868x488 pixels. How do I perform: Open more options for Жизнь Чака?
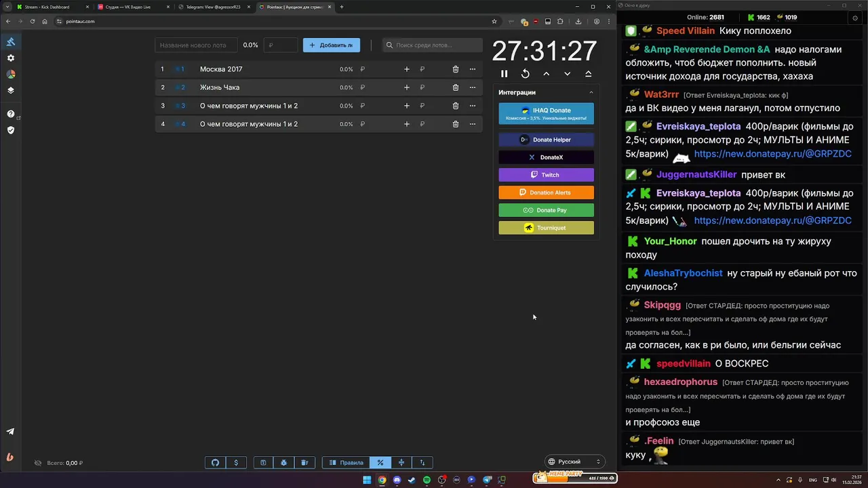(473, 87)
